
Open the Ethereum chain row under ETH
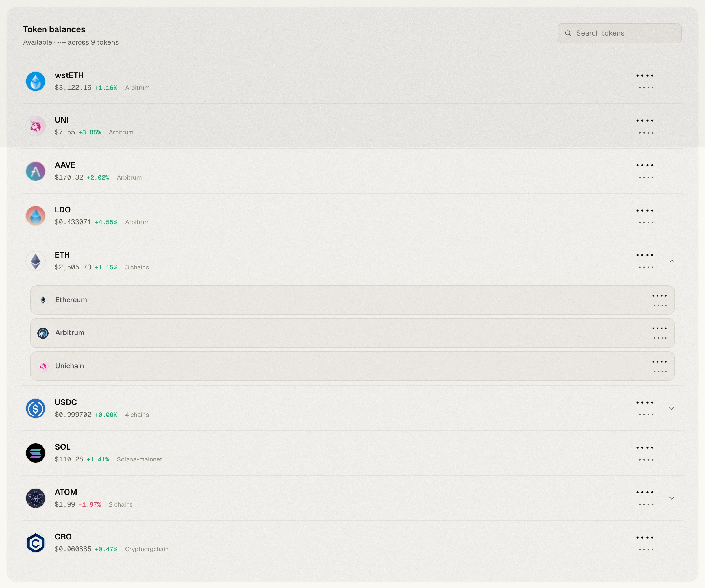(352, 300)
